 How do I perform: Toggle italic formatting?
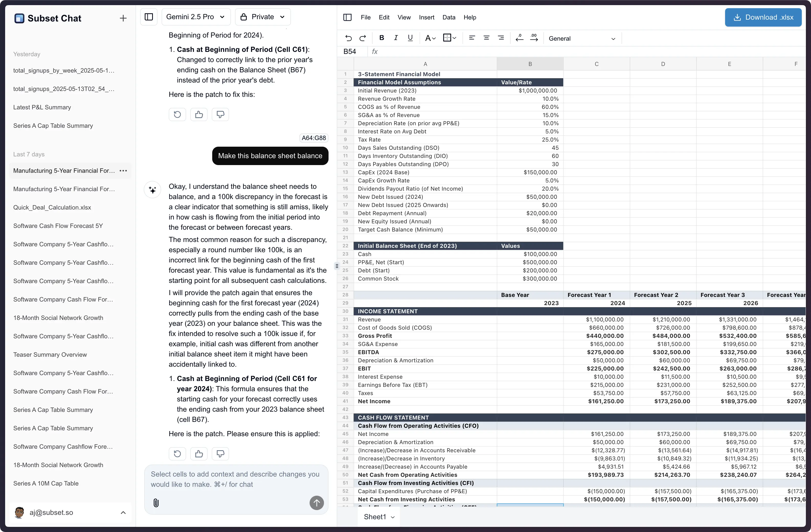[396, 38]
